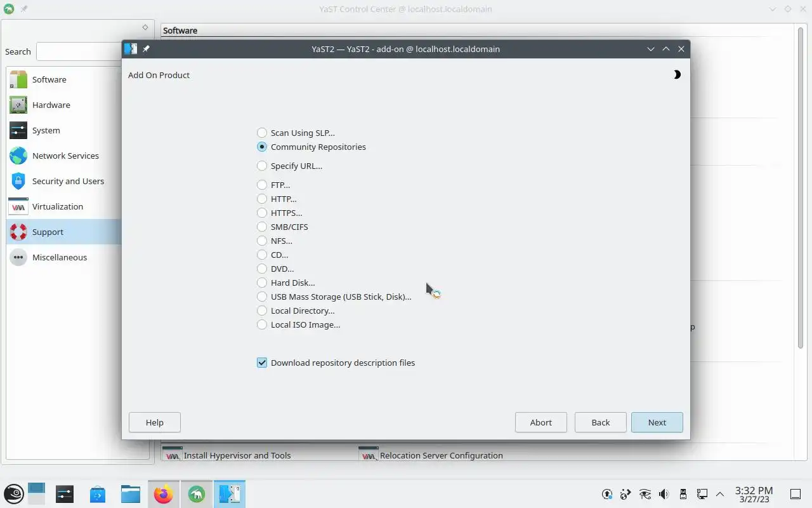Go Back in the add-on wizard
This screenshot has width=812, height=508.
click(601, 422)
